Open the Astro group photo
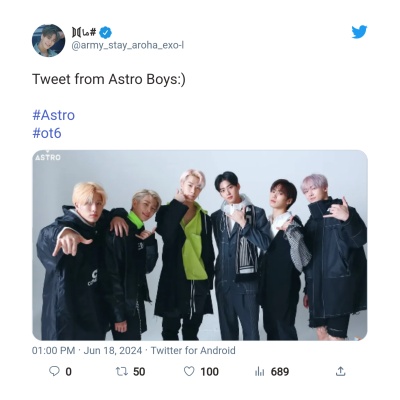Viewport: 400px width, 400px height. (200, 245)
